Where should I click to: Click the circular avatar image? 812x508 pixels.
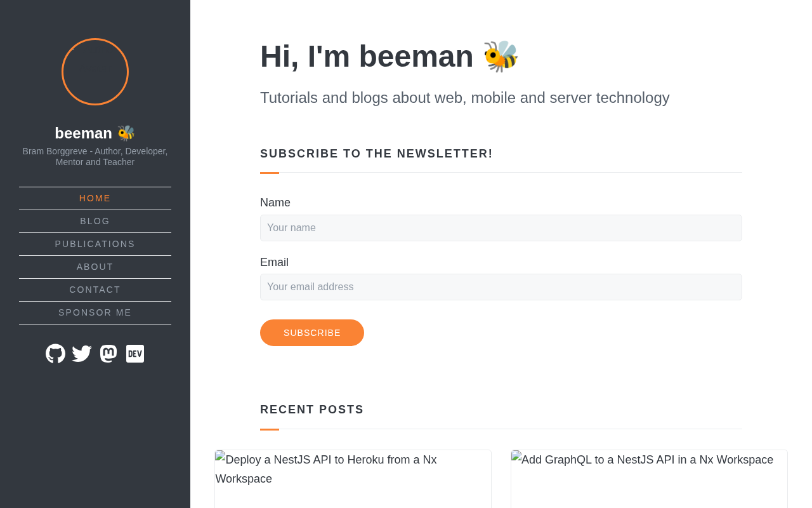pyautogui.click(x=95, y=72)
